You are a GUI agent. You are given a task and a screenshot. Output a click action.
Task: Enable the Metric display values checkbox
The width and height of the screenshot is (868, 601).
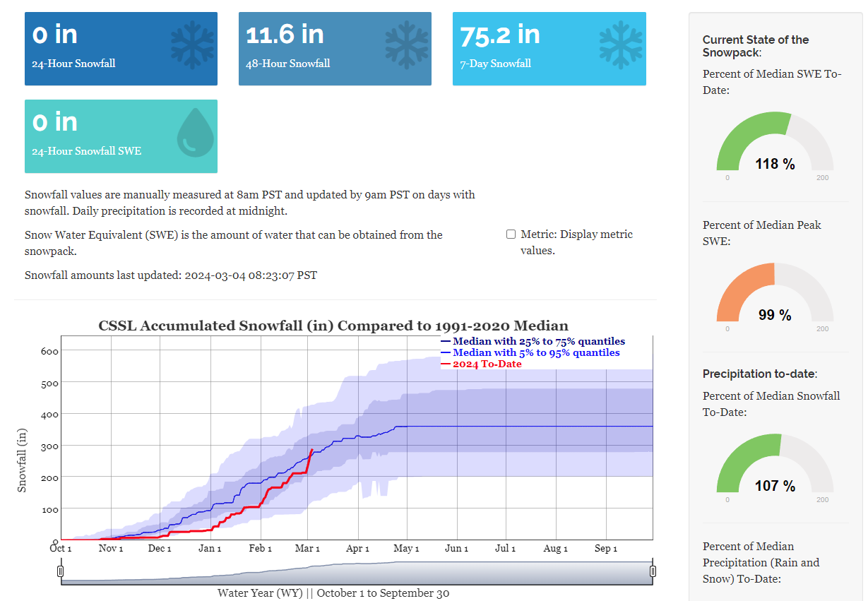[511, 234]
